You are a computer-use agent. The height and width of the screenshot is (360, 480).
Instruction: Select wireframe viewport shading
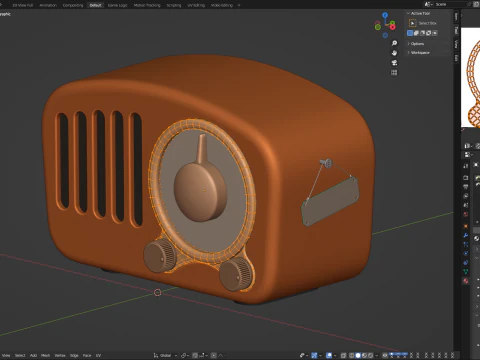click(351, 355)
